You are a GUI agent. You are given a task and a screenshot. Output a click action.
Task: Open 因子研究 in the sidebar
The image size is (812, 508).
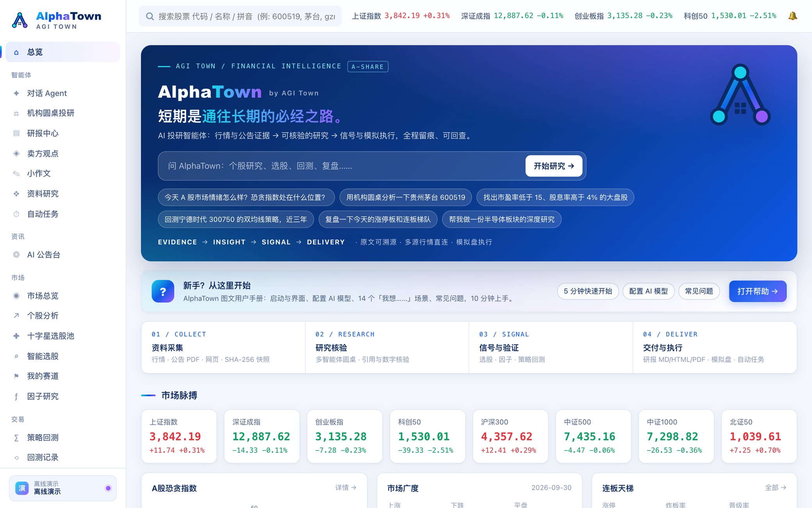(x=63, y=397)
